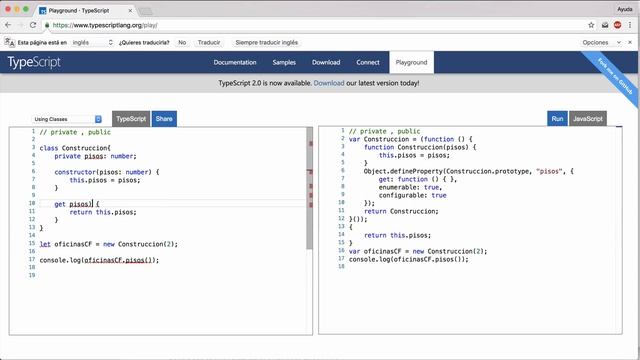640x360 pixels.
Task: Click the secure lock icon in address bar
Action: 47,25
